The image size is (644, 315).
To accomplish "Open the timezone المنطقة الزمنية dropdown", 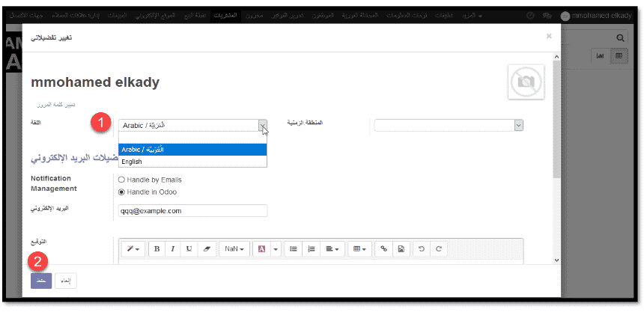I will 449,126.
